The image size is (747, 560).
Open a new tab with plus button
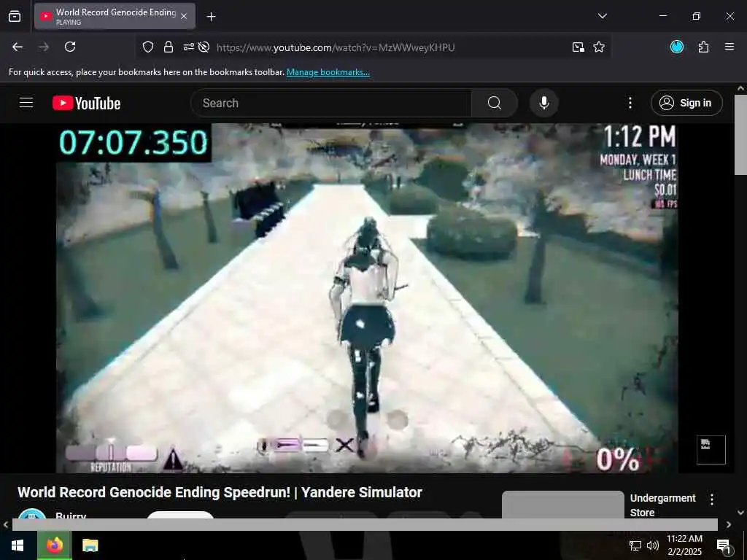click(211, 17)
